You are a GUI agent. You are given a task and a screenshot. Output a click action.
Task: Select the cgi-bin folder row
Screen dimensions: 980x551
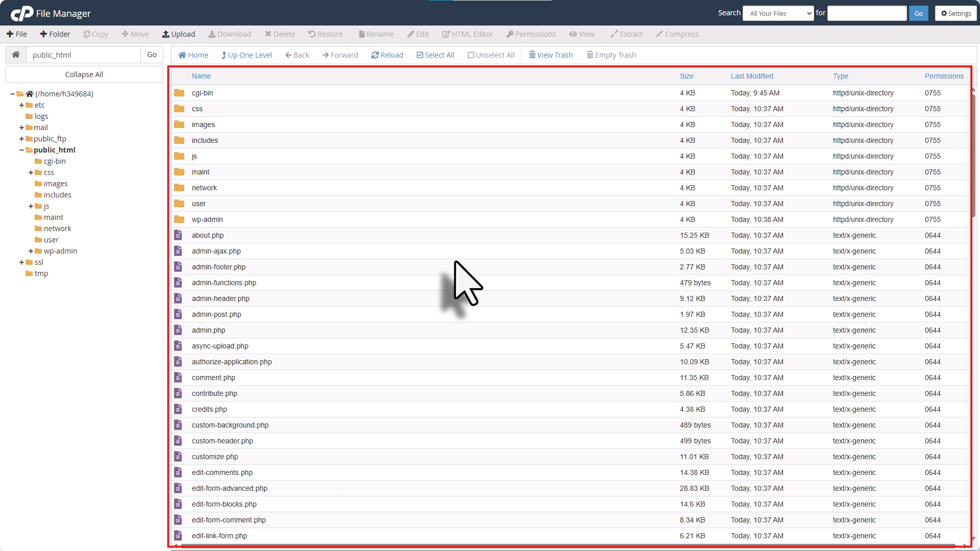click(571, 93)
